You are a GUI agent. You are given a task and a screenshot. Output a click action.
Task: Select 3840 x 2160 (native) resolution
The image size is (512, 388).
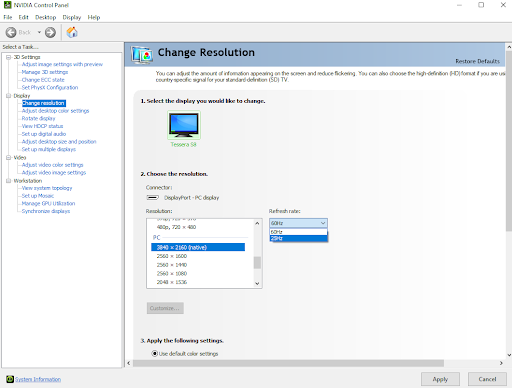pos(198,247)
